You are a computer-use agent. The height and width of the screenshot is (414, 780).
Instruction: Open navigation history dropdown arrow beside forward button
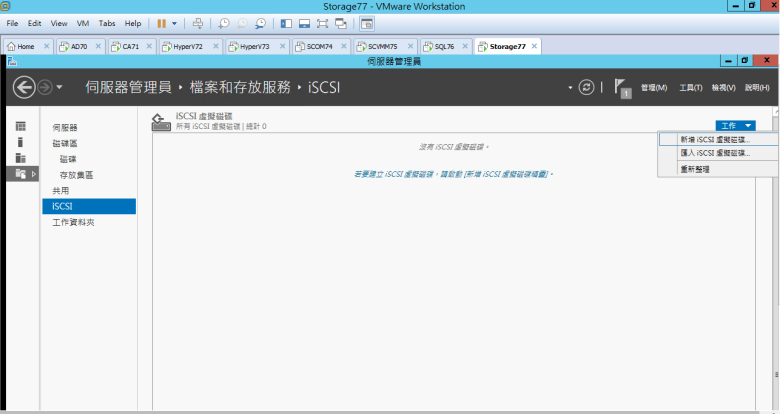[59, 88]
